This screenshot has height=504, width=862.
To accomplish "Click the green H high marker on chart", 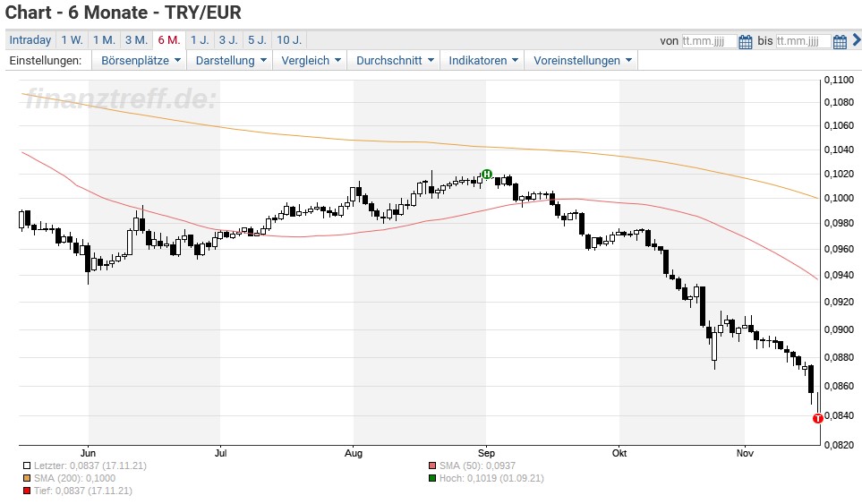I will pyautogui.click(x=487, y=175).
